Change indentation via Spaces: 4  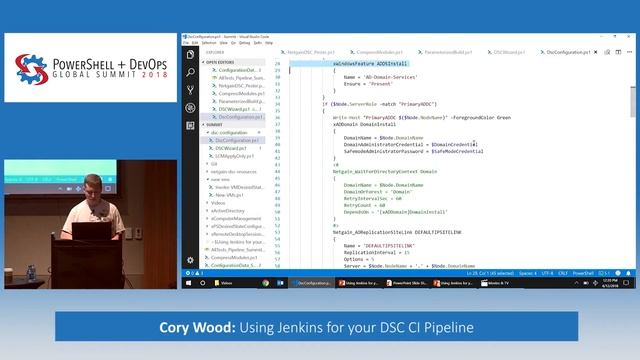coord(528,273)
